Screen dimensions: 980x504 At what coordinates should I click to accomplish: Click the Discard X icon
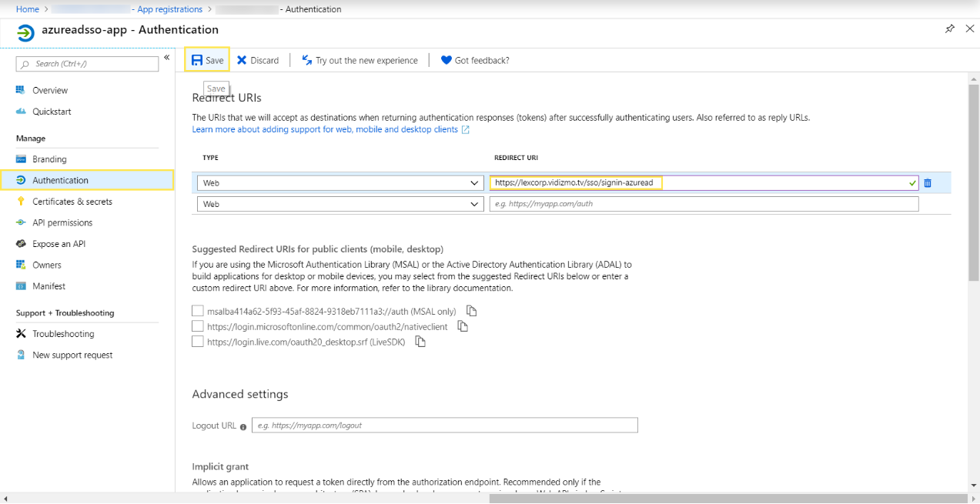point(242,60)
